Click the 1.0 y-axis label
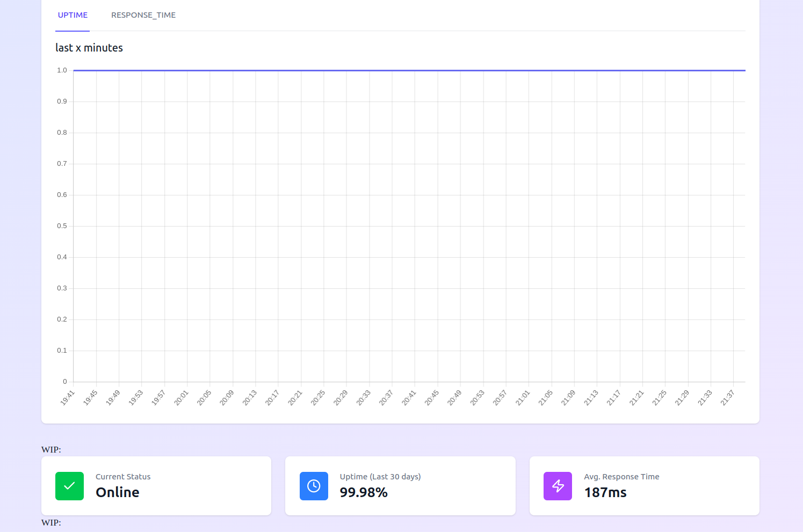803x532 pixels. point(62,70)
